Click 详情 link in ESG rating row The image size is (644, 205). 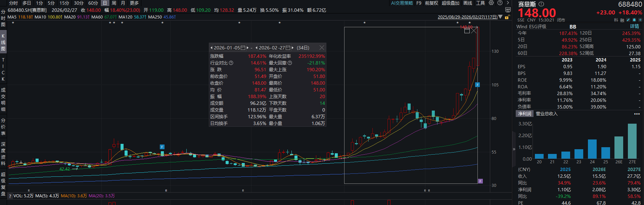pyautogui.click(x=634, y=27)
